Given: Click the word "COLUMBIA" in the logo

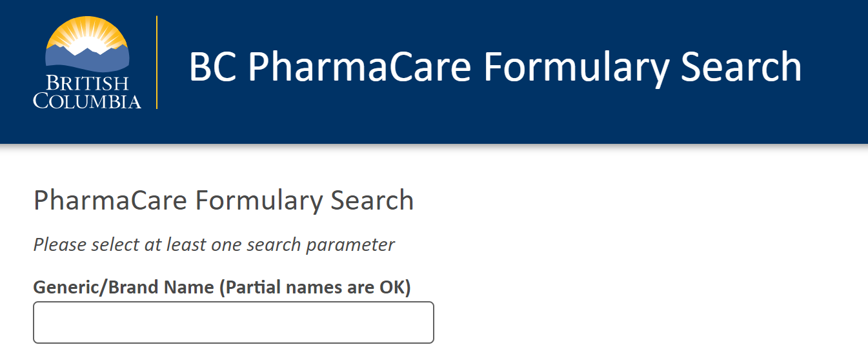Looking at the screenshot, I should pos(87,101).
